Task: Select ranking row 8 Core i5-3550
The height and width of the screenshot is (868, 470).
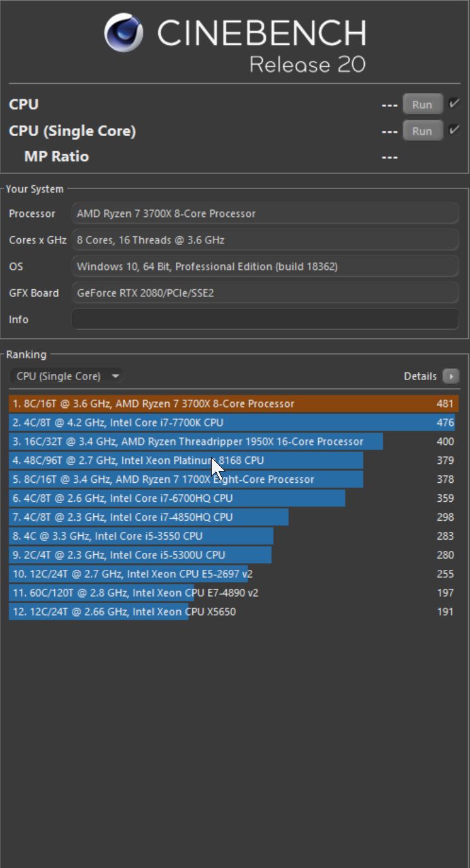Action: 234,536
